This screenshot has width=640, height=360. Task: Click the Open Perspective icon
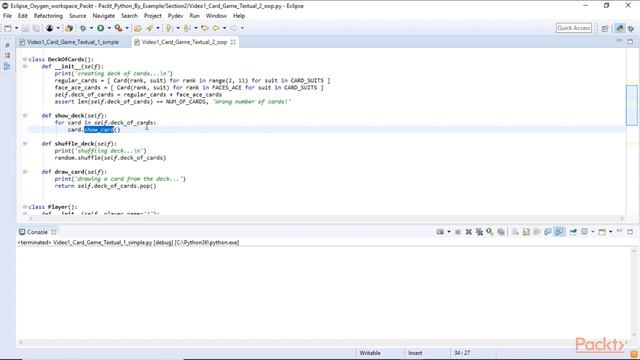(605, 28)
